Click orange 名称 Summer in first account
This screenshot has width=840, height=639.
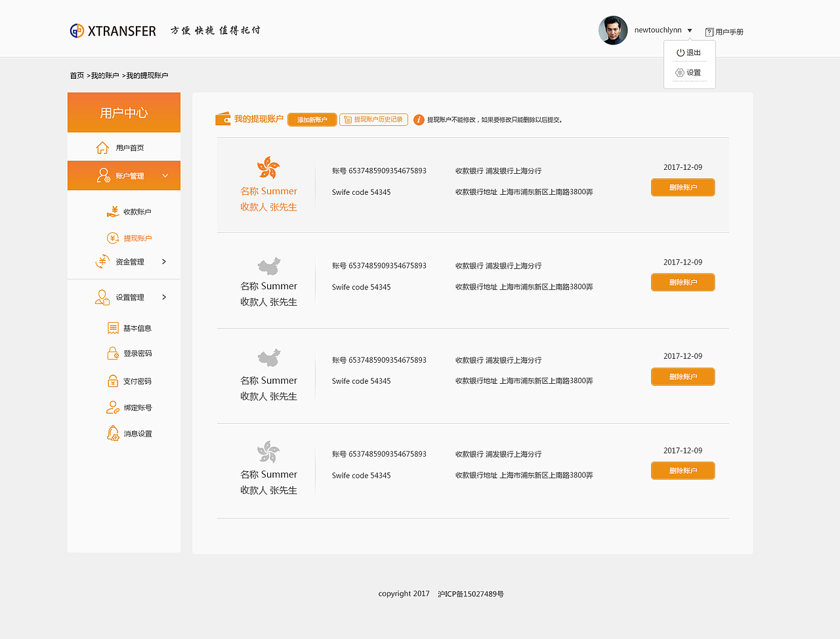point(268,192)
